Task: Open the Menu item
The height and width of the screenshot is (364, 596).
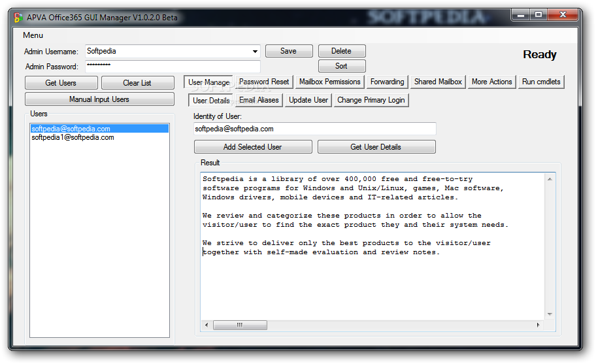Action: 33,35
